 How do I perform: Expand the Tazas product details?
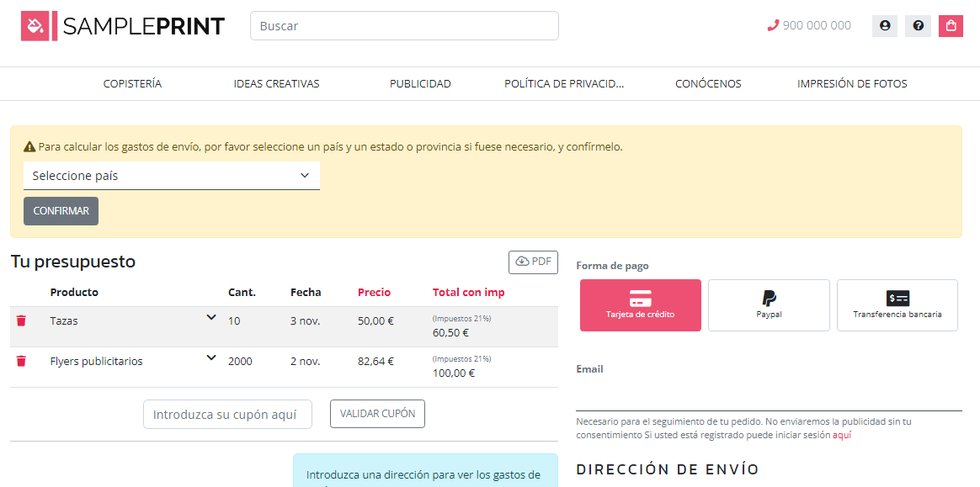pyautogui.click(x=211, y=317)
